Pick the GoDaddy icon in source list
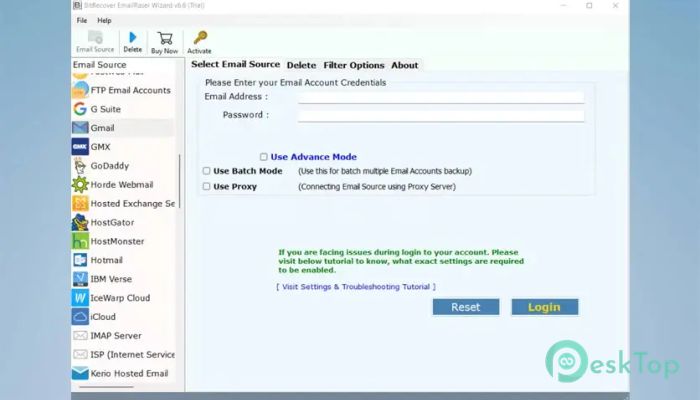Screen dimensions: 700x400 click(80, 166)
